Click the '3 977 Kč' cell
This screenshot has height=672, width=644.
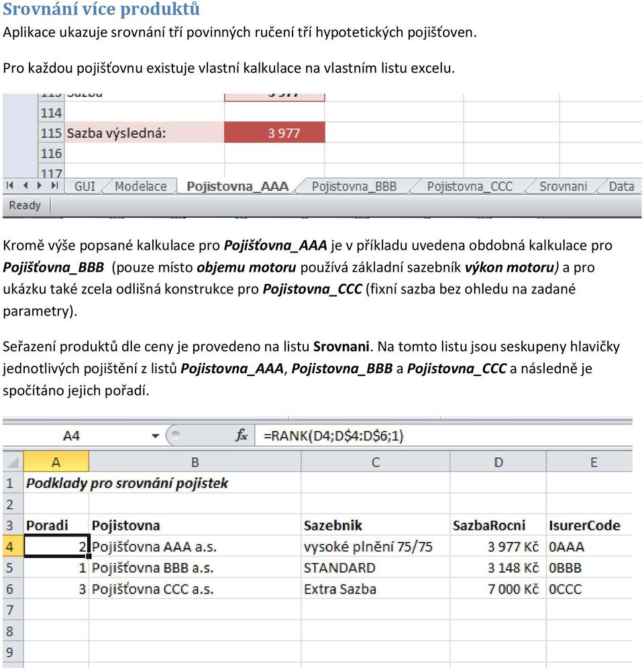498,546
